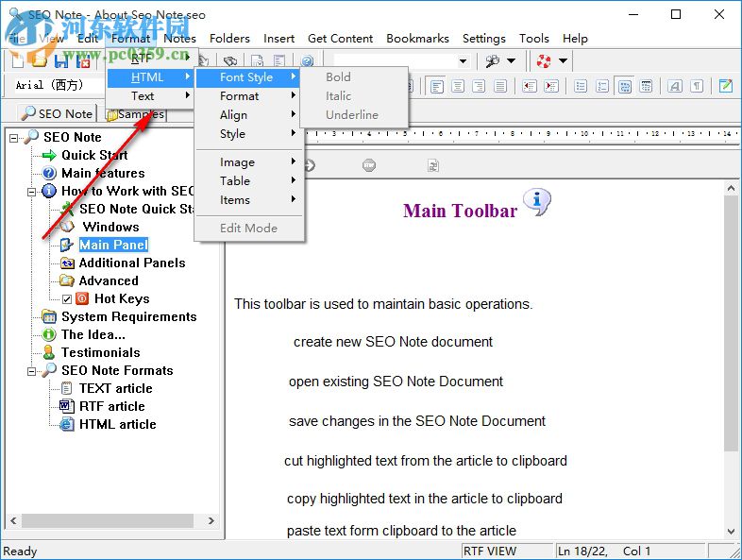742x560 pixels.
Task: Click the document icon right of the binoculars toolbar icon
Action: coord(257,61)
